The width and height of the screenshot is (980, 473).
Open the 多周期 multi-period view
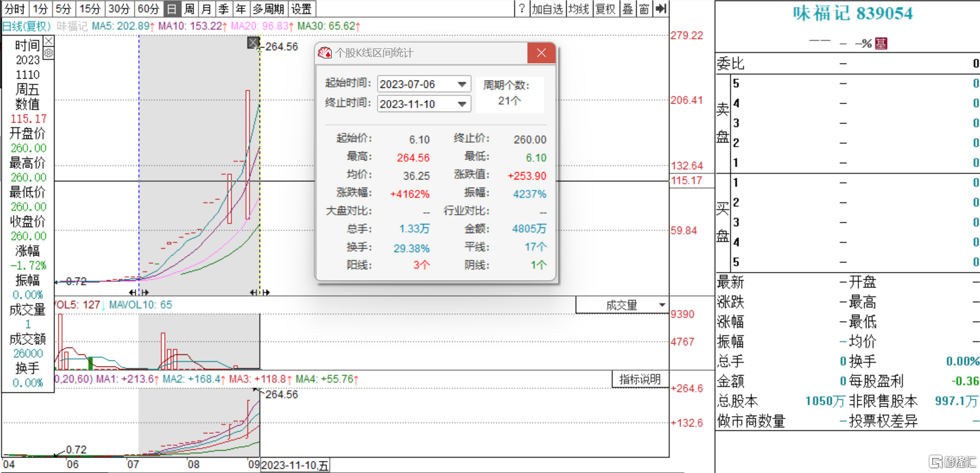(269, 9)
